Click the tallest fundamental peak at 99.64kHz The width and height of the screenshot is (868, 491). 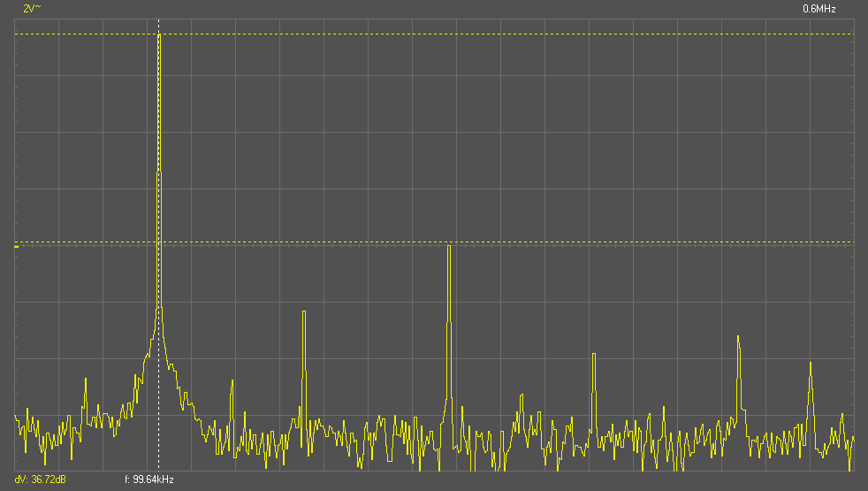click(x=159, y=37)
